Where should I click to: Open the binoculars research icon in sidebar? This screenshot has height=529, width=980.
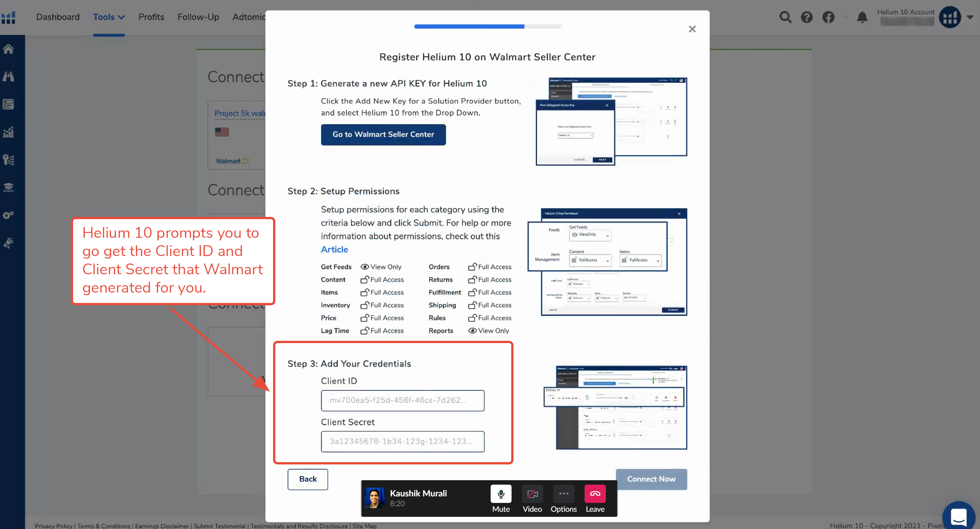tap(8, 76)
